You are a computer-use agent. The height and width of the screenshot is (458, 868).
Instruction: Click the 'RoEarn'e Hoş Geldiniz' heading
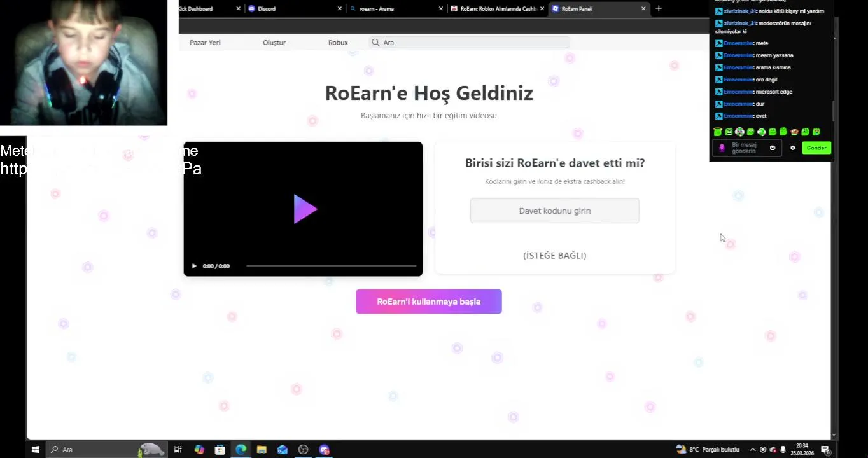[429, 93]
